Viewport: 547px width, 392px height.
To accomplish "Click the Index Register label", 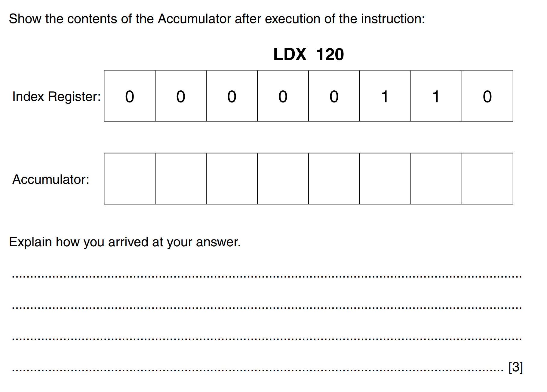I will pyautogui.click(x=57, y=96).
